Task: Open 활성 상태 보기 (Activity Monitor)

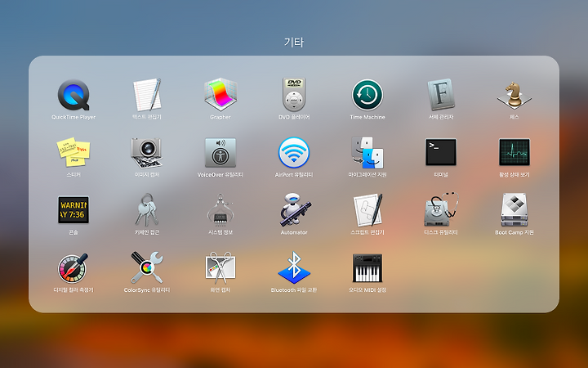Action: tap(514, 152)
